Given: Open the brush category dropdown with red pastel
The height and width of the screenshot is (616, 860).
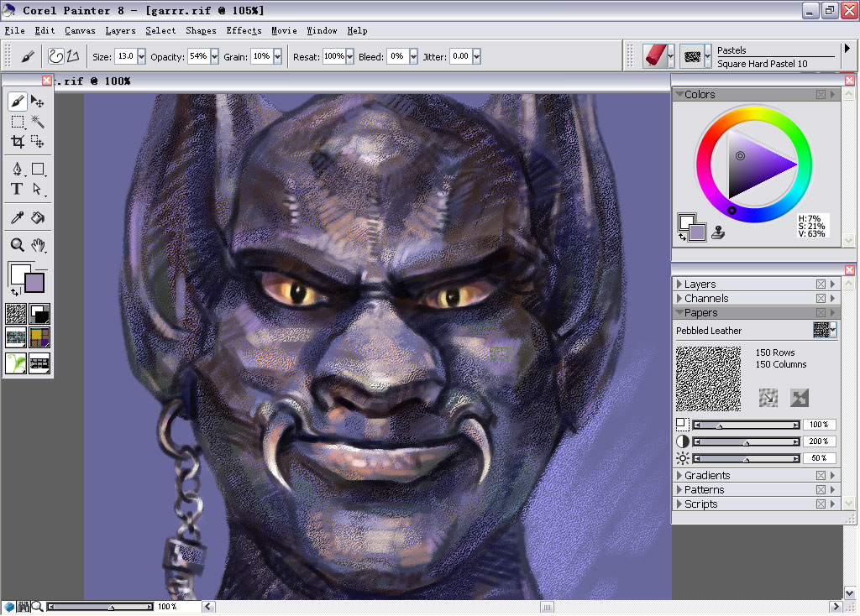Looking at the screenshot, I should pyautogui.click(x=671, y=56).
